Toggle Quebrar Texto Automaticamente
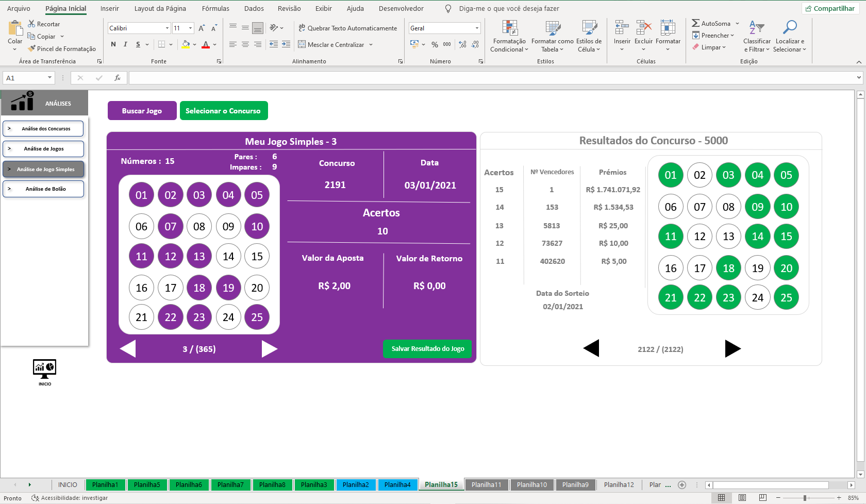This screenshot has height=504, width=866. pos(348,28)
